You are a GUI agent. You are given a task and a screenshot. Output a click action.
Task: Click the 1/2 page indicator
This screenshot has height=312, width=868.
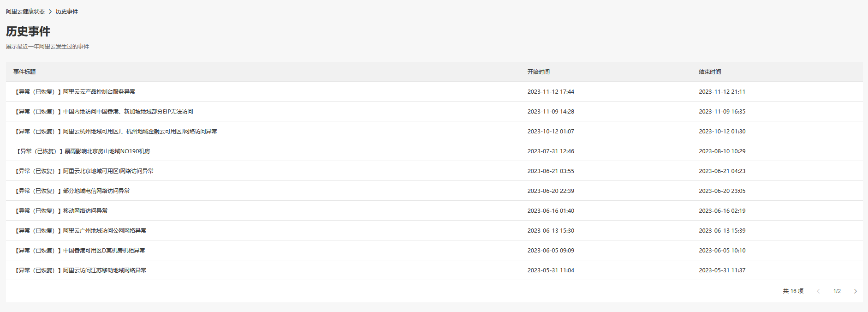pyautogui.click(x=837, y=291)
